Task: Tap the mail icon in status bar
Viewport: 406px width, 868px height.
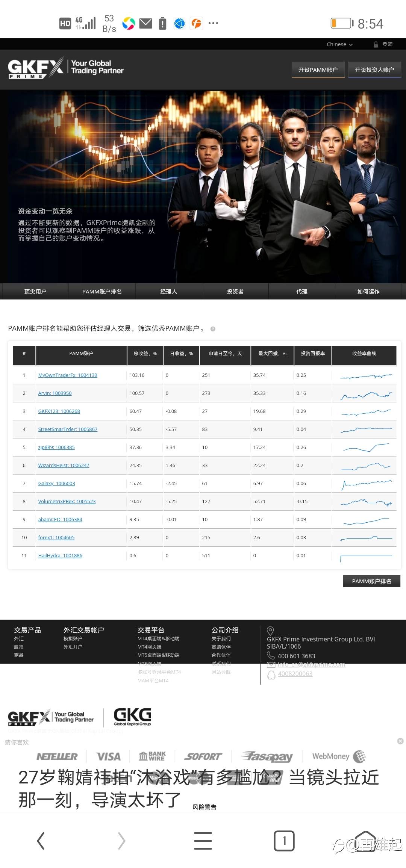Action: [x=146, y=24]
